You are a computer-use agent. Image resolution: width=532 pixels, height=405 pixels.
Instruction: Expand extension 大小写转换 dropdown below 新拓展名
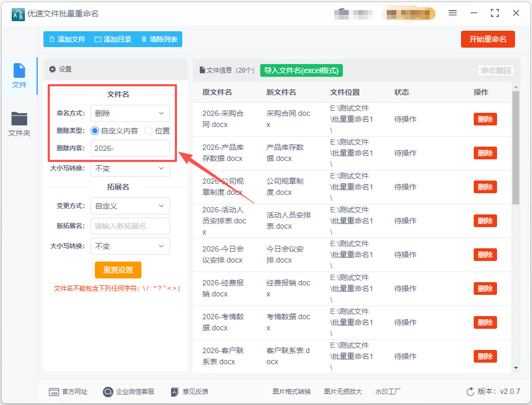[x=130, y=246]
